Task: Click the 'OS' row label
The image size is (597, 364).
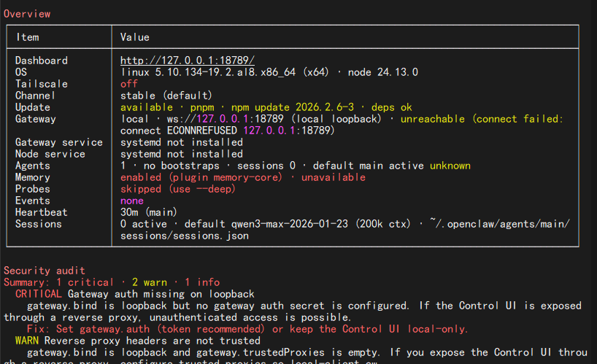Action: coord(21,72)
